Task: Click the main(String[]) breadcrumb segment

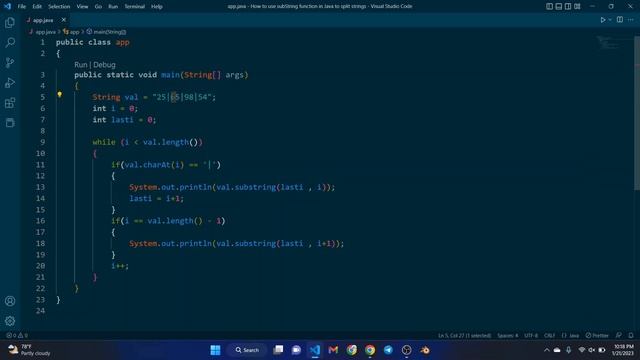Action: click(107, 31)
